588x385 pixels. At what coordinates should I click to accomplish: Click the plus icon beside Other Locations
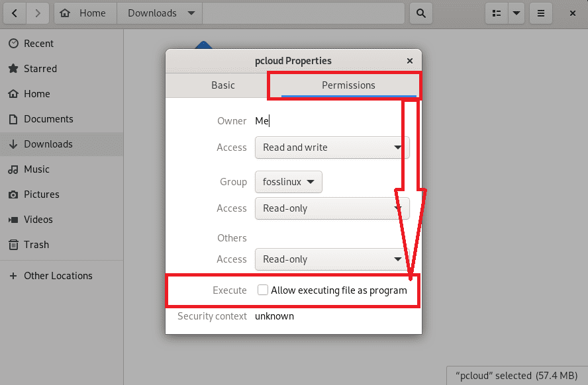[13, 276]
